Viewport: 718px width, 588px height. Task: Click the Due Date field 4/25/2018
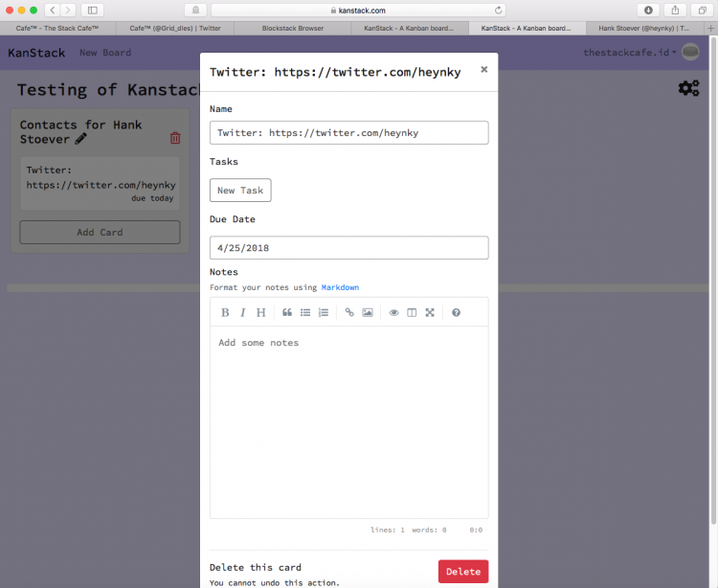coord(348,248)
